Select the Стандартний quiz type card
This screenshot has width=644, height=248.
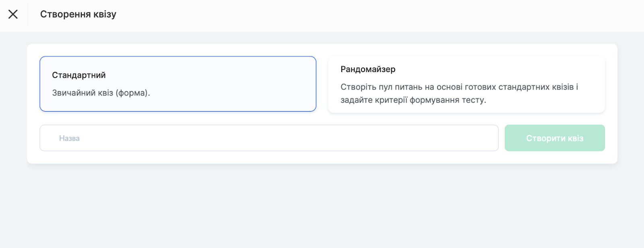point(178,84)
